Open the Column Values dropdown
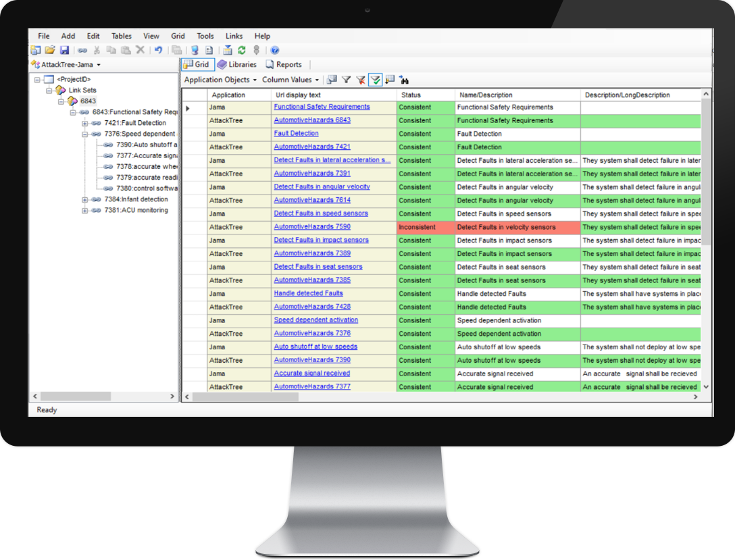The image size is (735, 560). (x=290, y=80)
